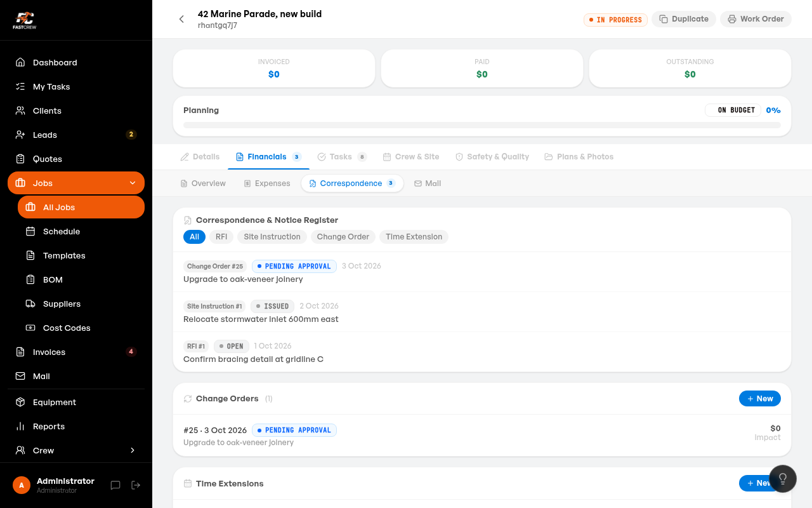Collapse the Jobs menu chevron
Screen dimensions: 812x508
pos(133,183)
